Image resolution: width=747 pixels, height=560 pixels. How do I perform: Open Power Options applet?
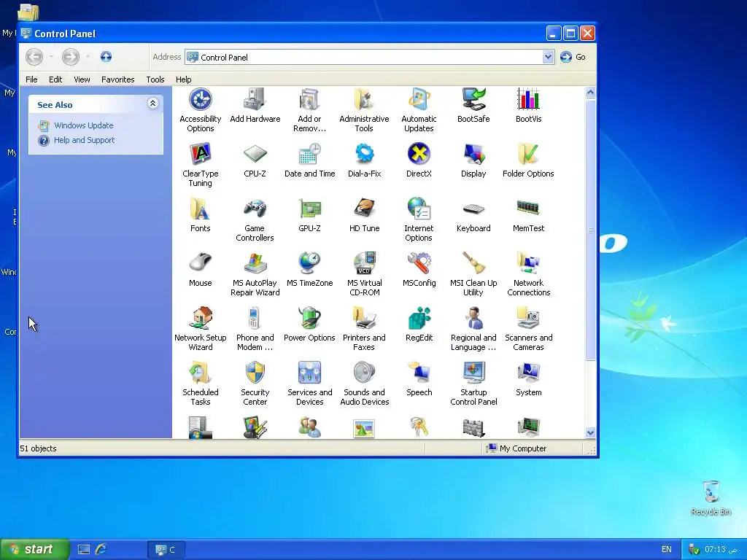coord(309,324)
